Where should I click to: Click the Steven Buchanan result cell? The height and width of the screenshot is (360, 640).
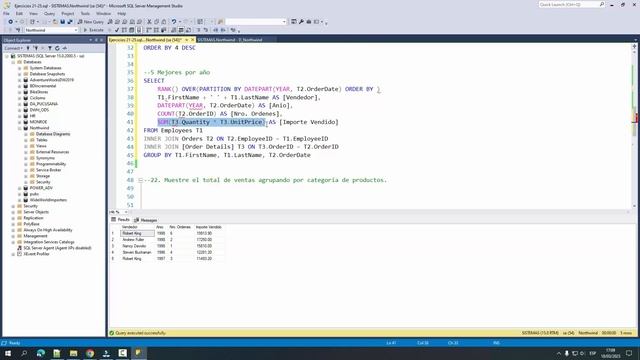[138, 252]
